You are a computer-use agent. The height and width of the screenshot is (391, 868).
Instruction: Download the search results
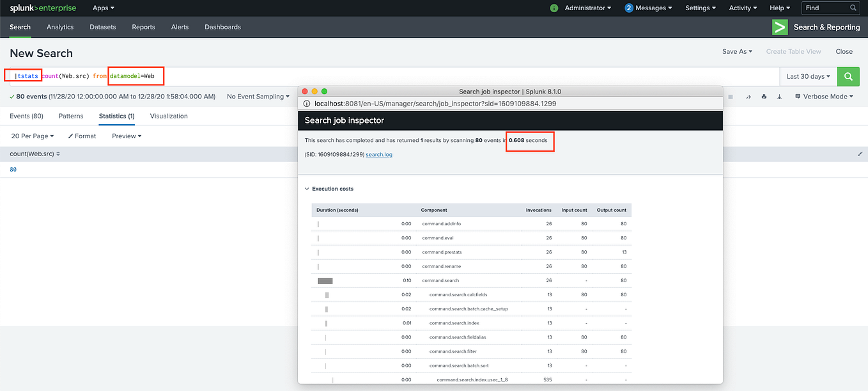click(x=779, y=96)
